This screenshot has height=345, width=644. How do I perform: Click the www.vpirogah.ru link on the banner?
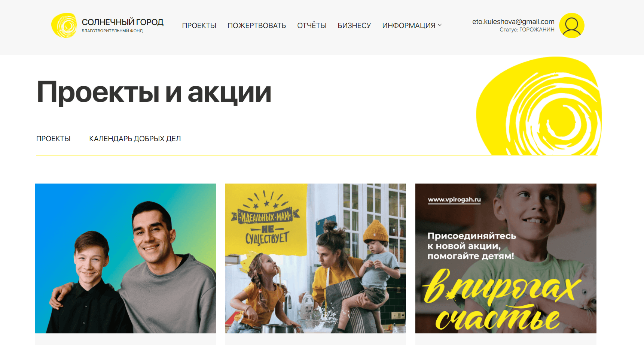(454, 200)
